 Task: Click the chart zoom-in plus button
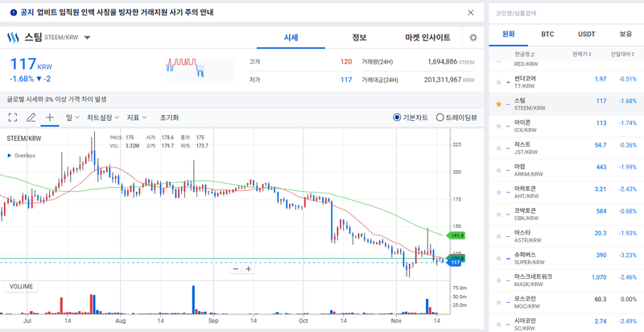[249, 268]
